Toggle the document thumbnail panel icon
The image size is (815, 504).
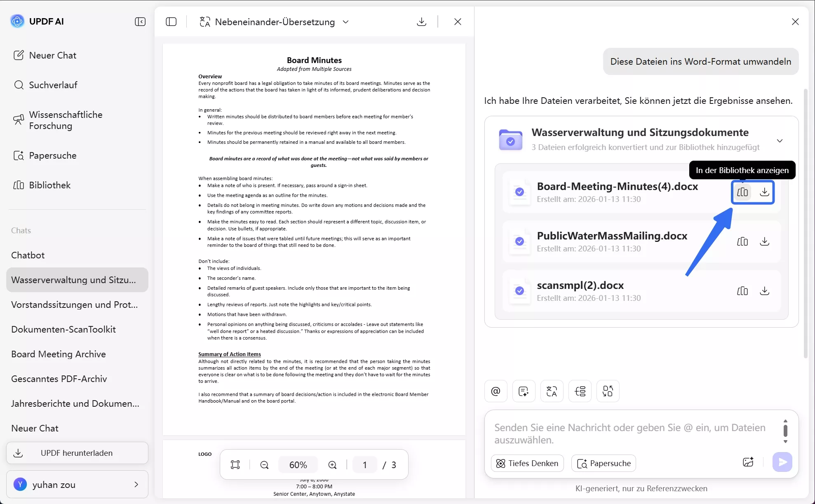[171, 21]
